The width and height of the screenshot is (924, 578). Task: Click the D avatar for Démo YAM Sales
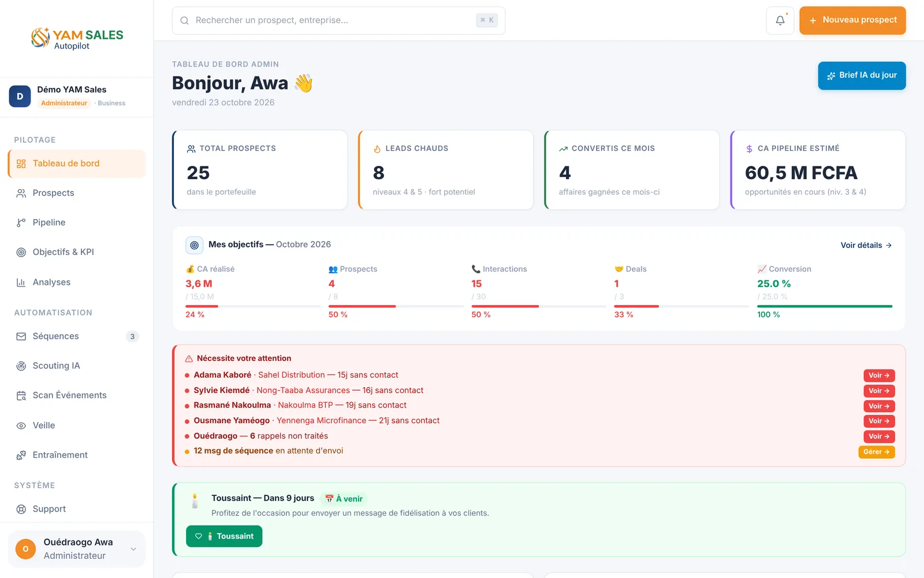(x=20, y=97)
